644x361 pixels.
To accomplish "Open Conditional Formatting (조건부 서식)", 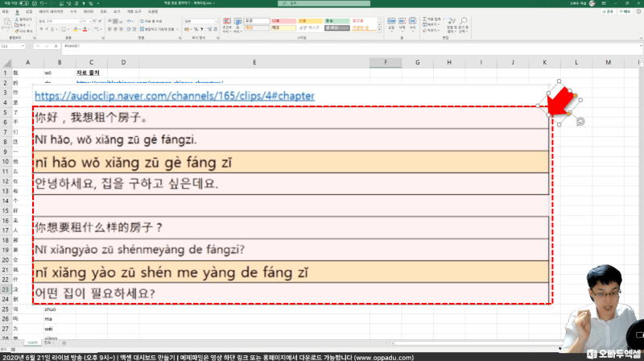I will pos(226,25).
